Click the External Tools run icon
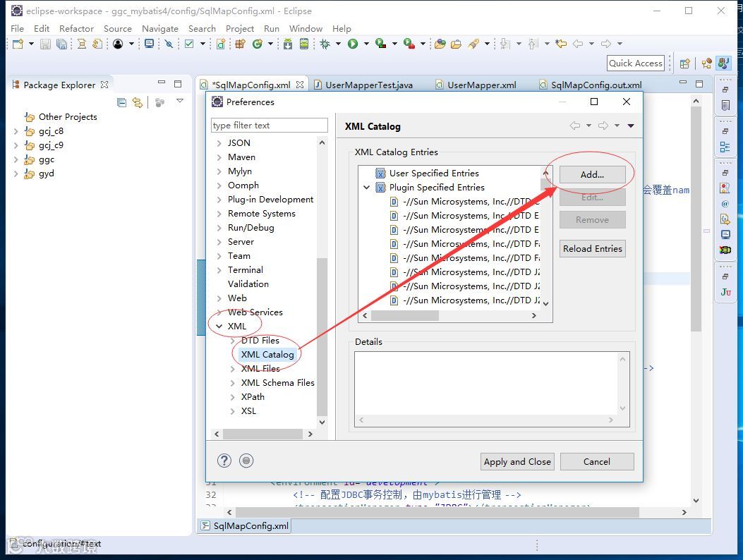This screenshot has height=560, width=743. coord(409,44)
